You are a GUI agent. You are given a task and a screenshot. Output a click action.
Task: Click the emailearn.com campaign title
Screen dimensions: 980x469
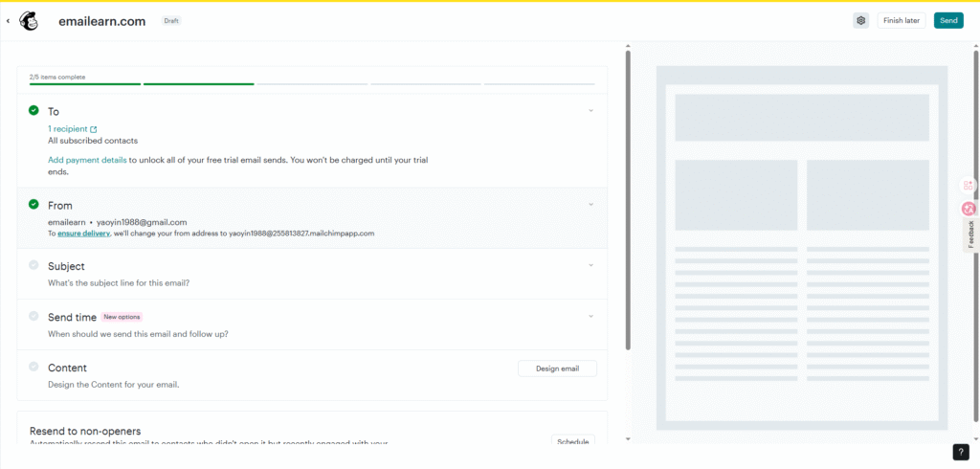pyautogui.click(x=101, y=21)
